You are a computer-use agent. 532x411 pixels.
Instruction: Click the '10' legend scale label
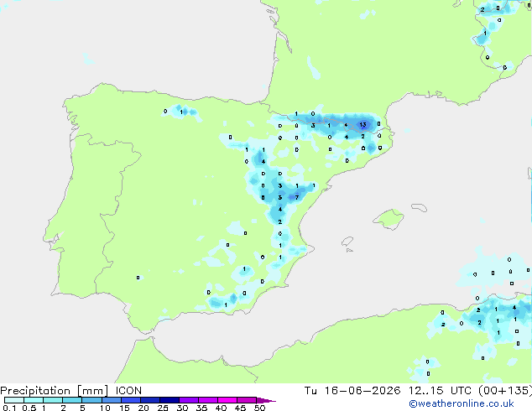(x=105, y=408)
